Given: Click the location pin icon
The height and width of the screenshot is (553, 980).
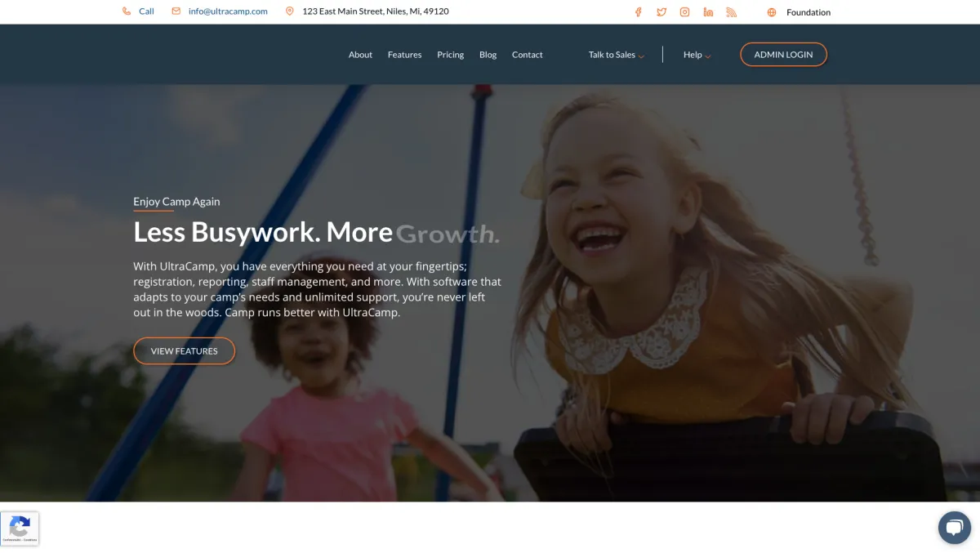Looking at the screenshot, I should pyautogui.click(x=289, y=11).
